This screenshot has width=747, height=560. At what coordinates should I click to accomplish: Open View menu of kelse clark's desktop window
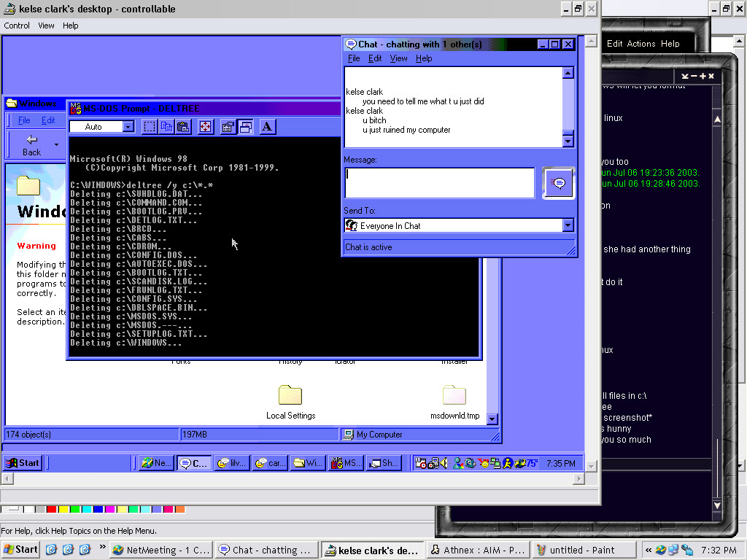tap(46, 26)
